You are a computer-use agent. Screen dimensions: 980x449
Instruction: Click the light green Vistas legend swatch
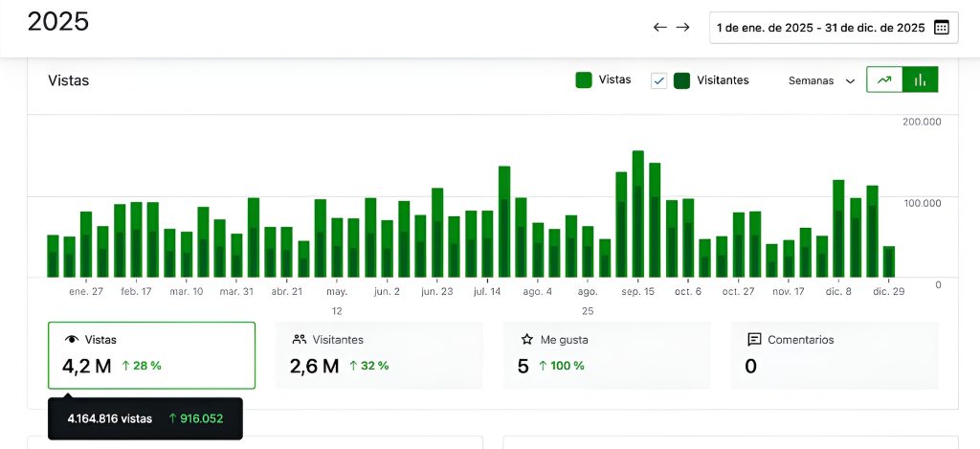[584, 80]
